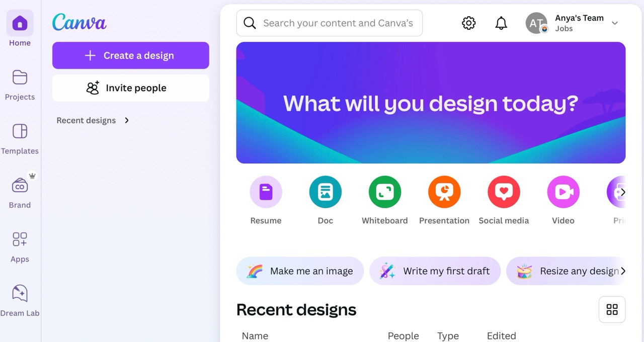The height and width of the screenshot is (342, 644).
Task: Open the Resume design type icon
Action: [266, 192]
